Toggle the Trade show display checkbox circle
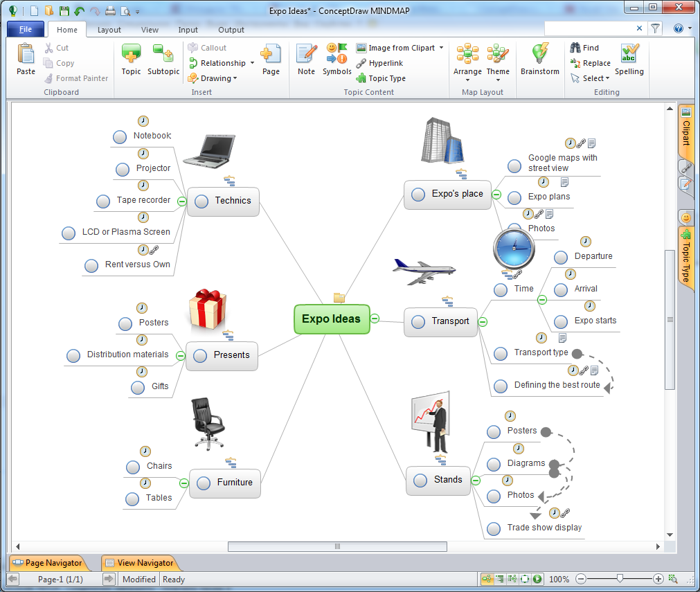This screenshot has width=700, height=592. (x=493, y=528)
